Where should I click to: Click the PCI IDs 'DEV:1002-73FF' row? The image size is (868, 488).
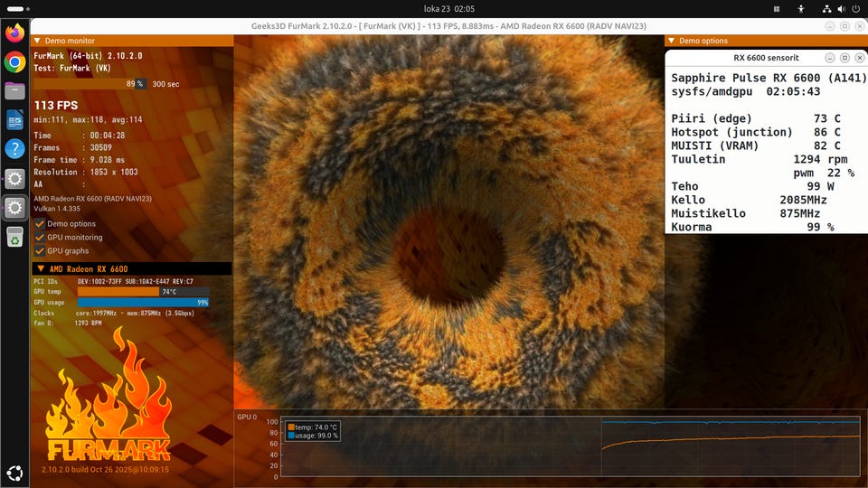(x=114, y=282)
